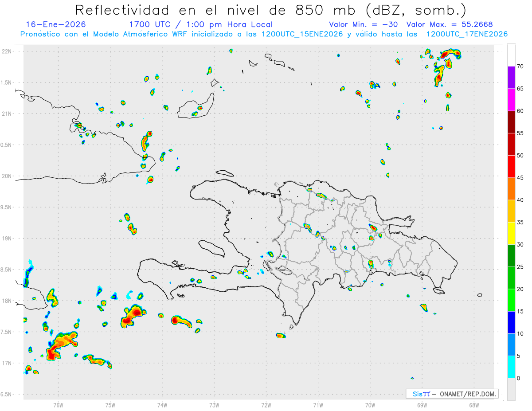Click the "SisPI - ONAMET/REP.DOM." credit box
532x411 pixels.
(x=452, y=394)
